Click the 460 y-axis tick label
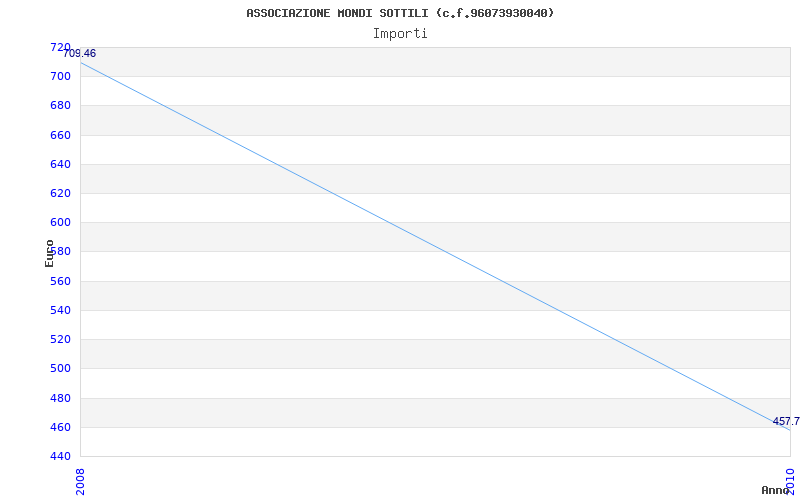 click(60, 427)
